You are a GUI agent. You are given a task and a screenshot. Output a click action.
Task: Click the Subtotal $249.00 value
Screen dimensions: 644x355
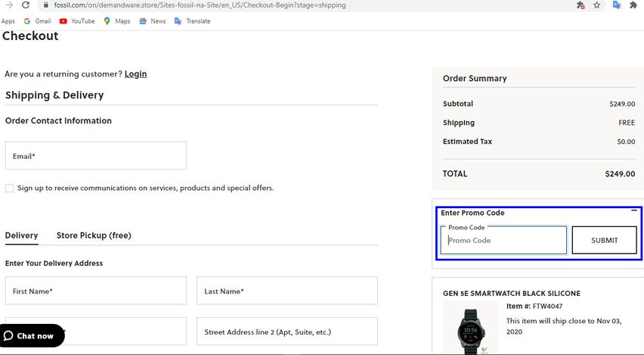(622, 104)
